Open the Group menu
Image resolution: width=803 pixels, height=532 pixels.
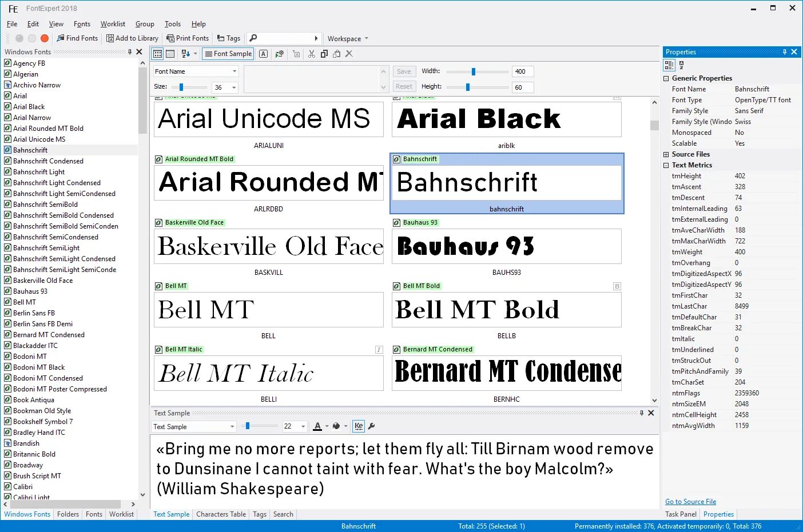(145, 24)
